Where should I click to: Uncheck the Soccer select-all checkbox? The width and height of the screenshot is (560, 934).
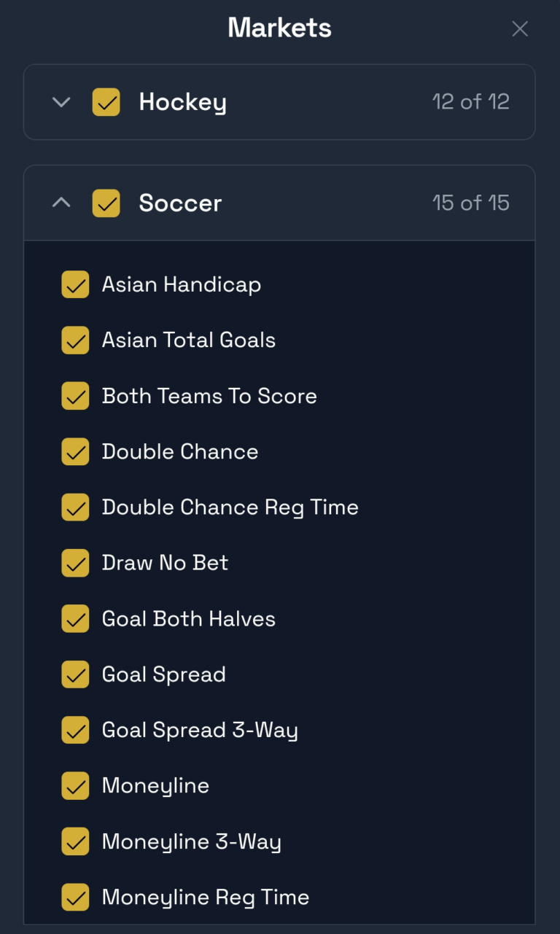106,203
